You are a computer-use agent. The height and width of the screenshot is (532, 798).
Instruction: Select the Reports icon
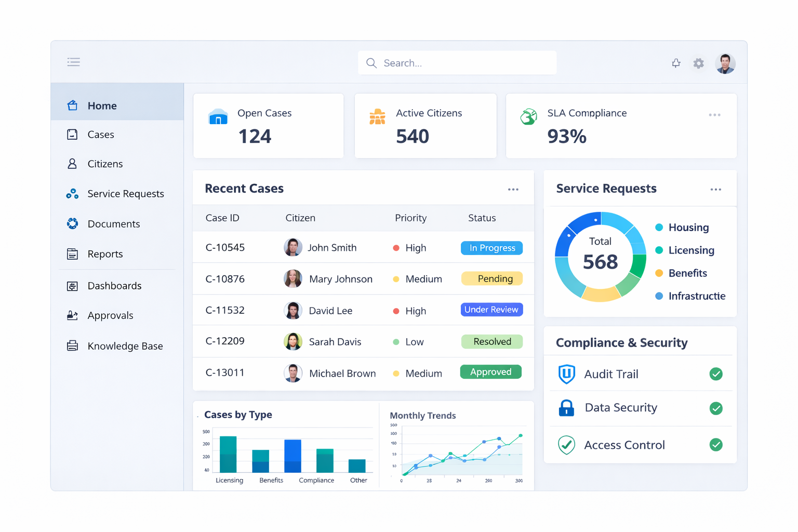(x=73, y=254)
